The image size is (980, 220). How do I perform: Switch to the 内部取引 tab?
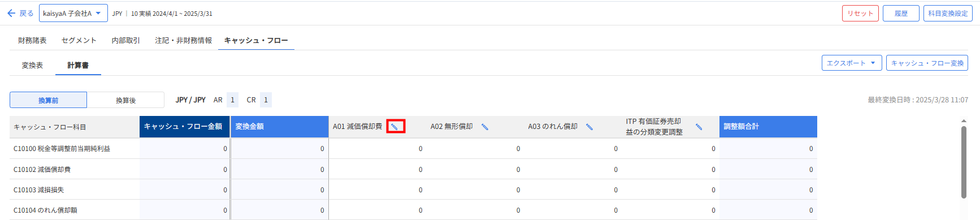pyautogui.click(x=125, y=40)
